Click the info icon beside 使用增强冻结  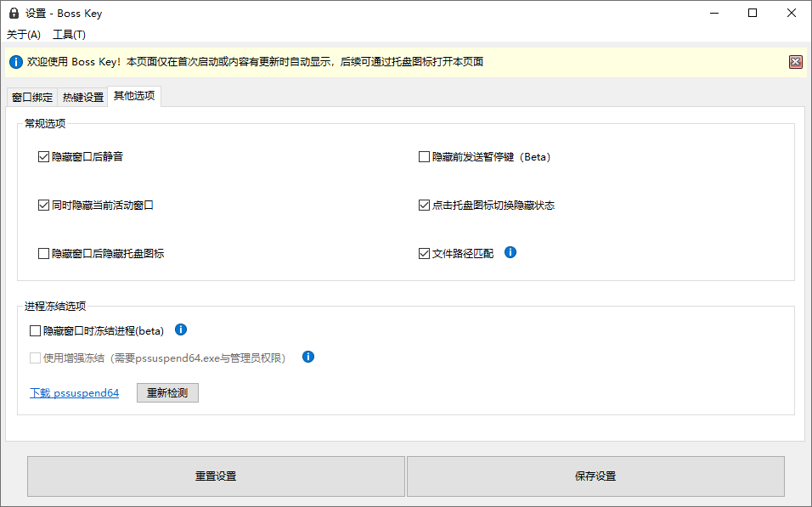[308, 357]
